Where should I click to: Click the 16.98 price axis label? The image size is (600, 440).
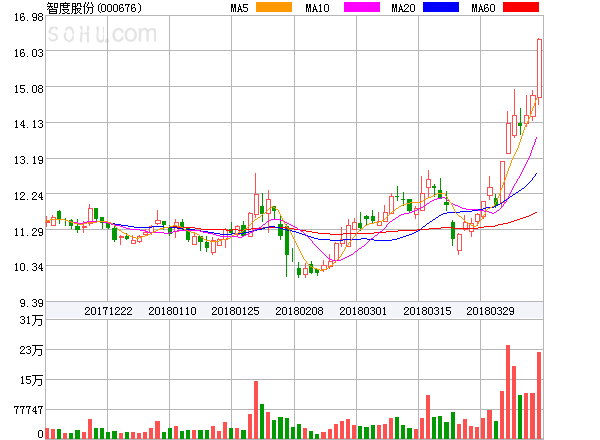29,17
